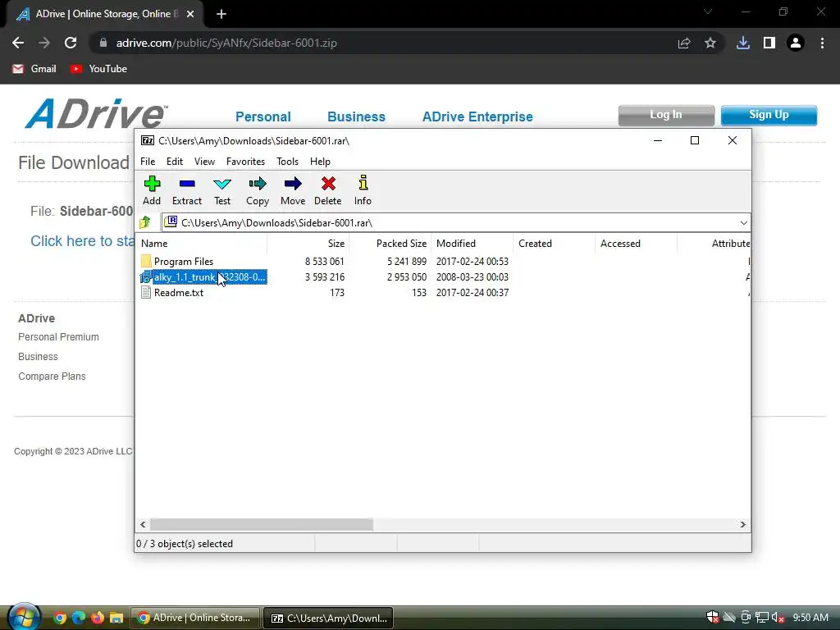
Task: Sort by the Accessed column header
Action: [636, 243]
